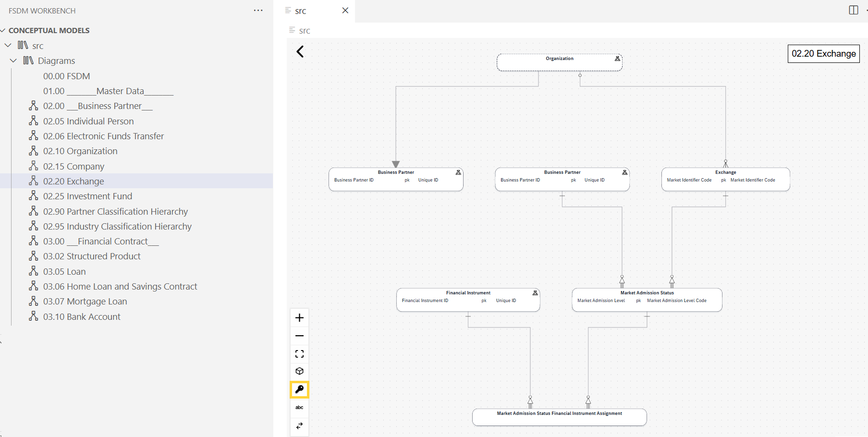Open the split editor layout icon
Viewport: 868px width, 437px height.
point(853,10)
